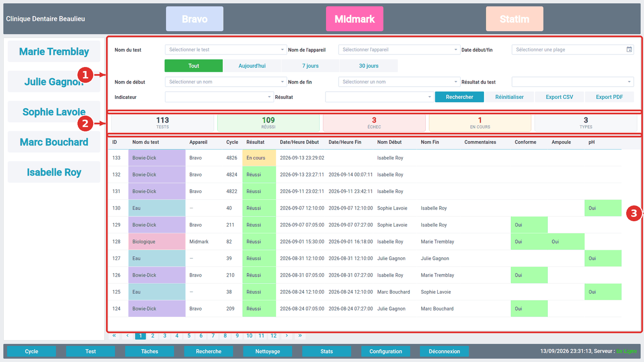Expand the 'Nom du test' dropdown
This screenshot has height=362, width=644.
pos(226,50)
